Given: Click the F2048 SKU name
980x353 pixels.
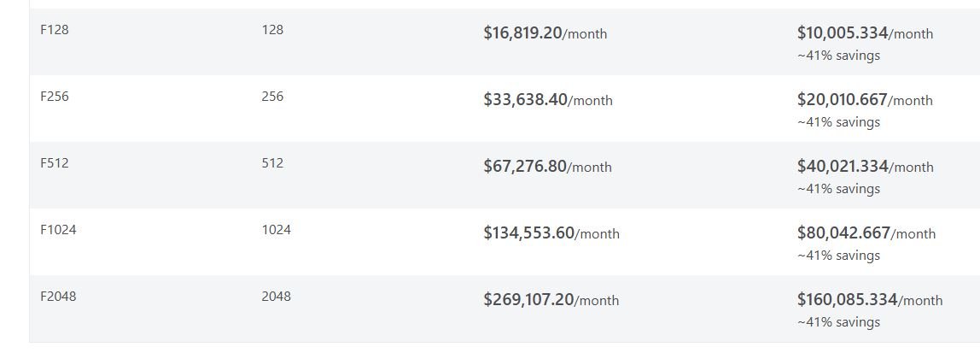Looking at the screenshot, I should (58, 296).
